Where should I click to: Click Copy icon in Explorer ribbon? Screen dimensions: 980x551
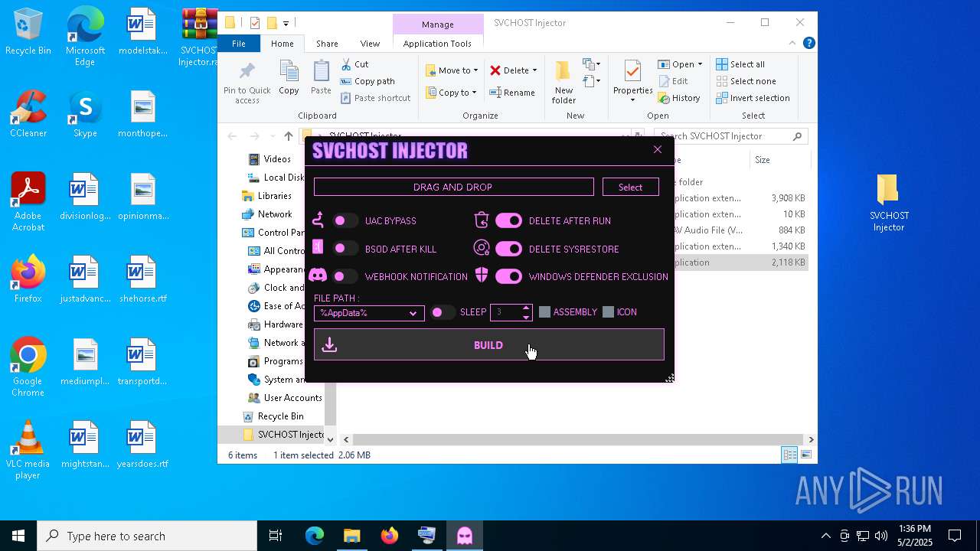pyautogui.click(x=289, y=72)
